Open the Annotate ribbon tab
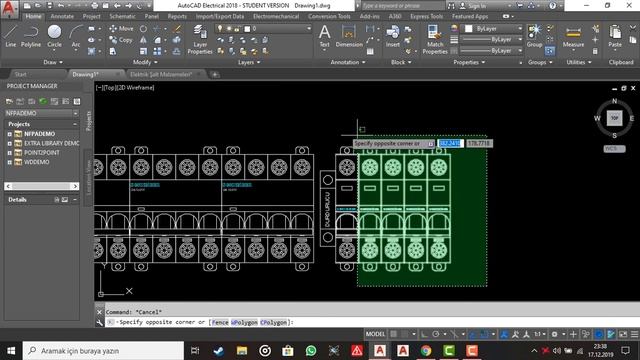 [62, 16]
